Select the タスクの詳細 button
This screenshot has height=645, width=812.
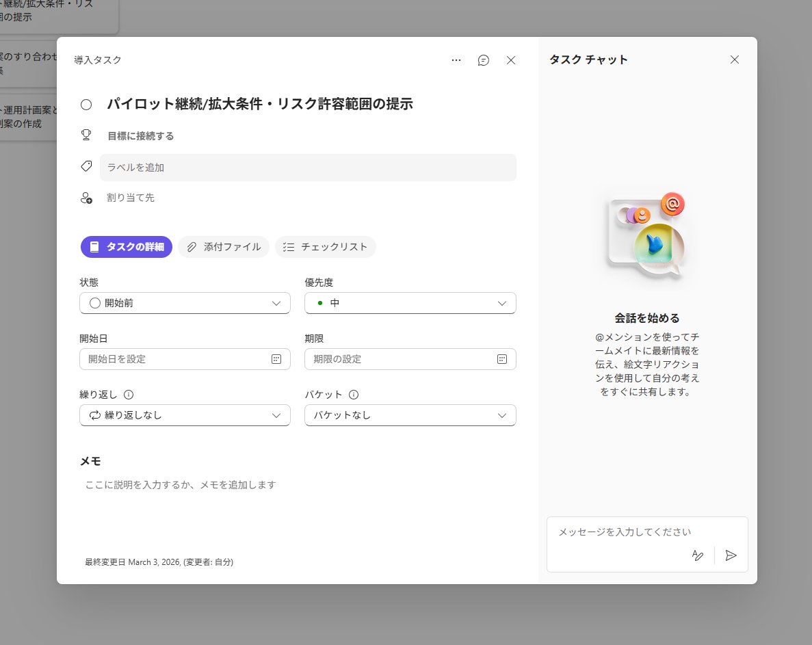coord(126,247)
